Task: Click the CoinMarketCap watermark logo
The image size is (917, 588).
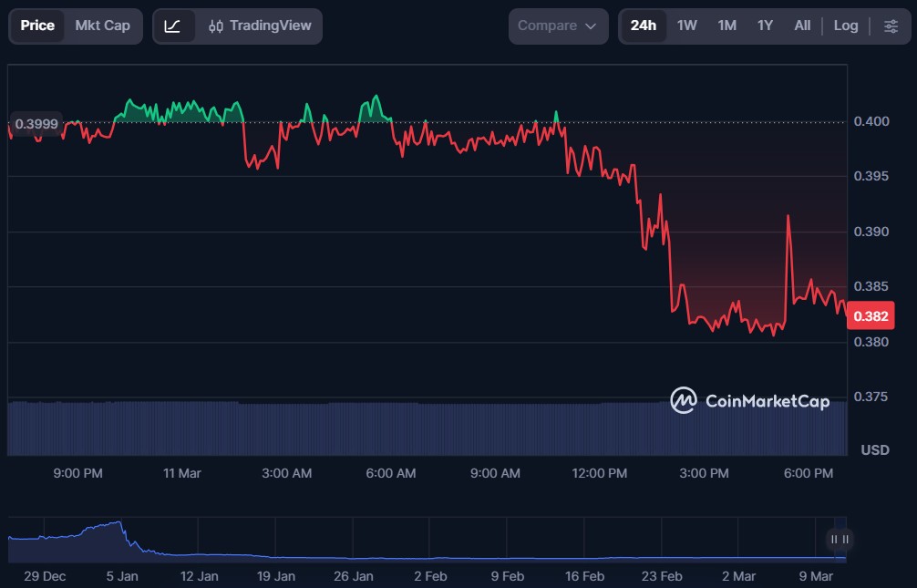Action: [x=750, y=400]
